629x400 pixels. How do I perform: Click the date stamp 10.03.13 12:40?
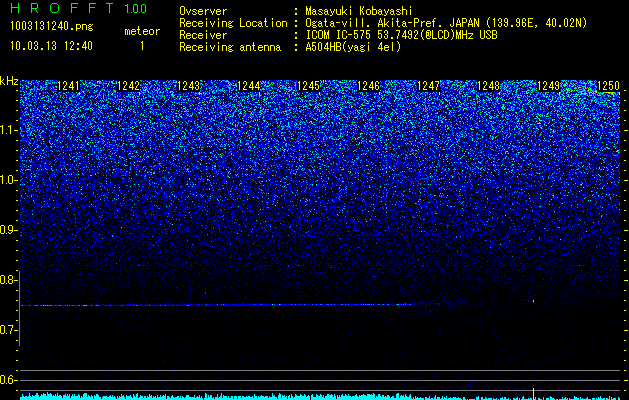[51, 46]
